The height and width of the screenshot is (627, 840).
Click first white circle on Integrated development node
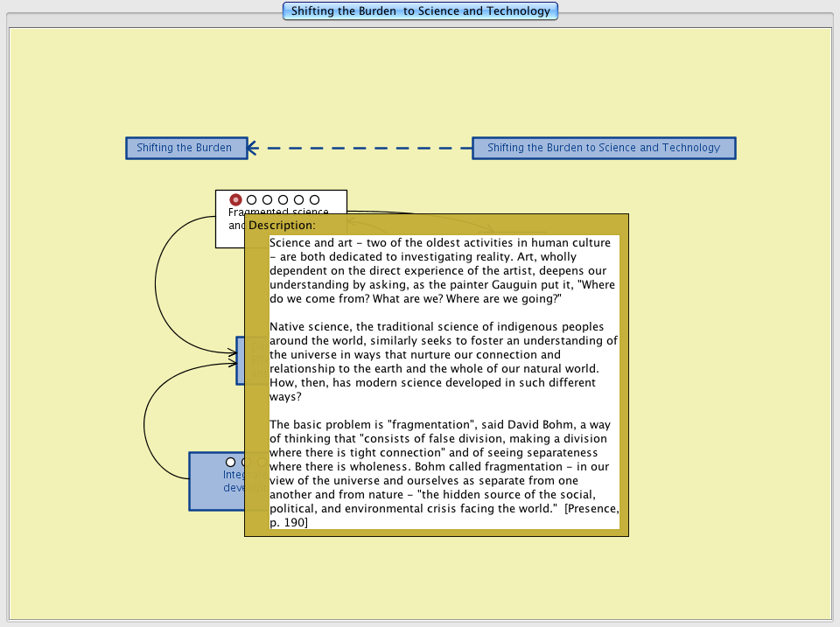[230, 462]
